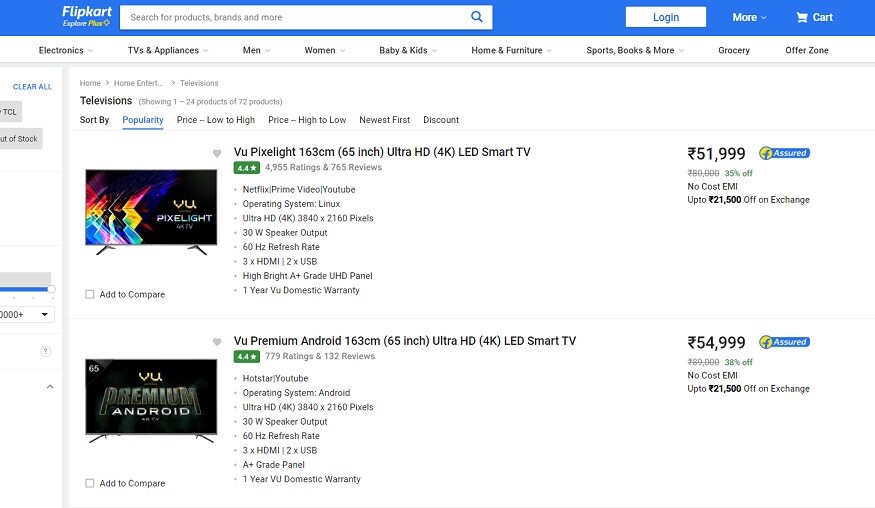875x508 pixels.
Task: Expand Sports, Books & More menu
Action: tap(635, 50)
